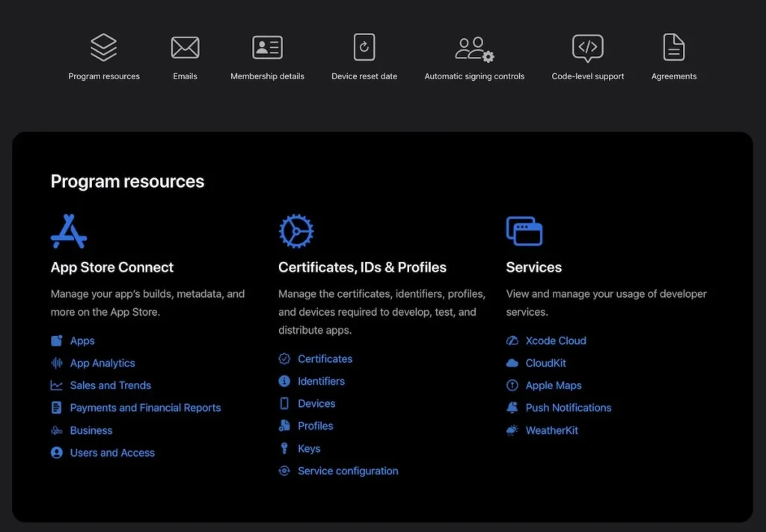
Task: Select Users and Access link
Action: click(x=112, y=453)
